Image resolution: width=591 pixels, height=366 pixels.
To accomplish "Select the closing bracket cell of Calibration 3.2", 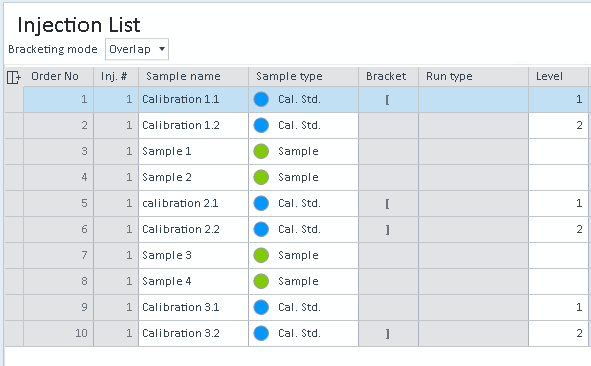I will pos(388,334).
